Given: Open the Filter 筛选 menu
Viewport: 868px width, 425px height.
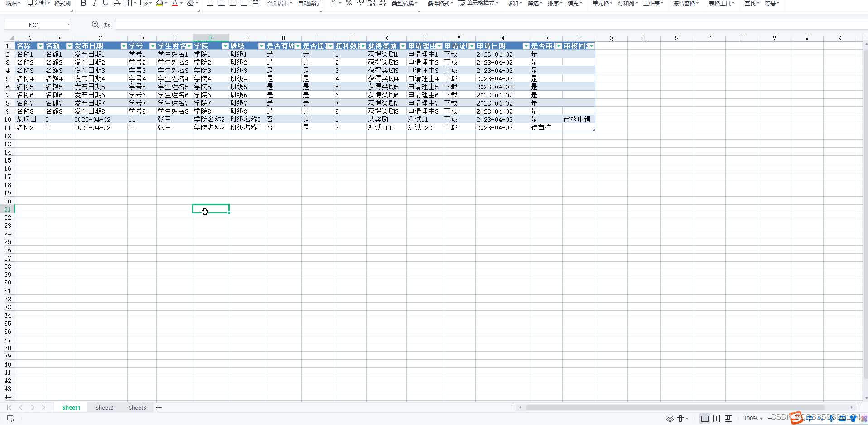Looking at the screenshot, I should pos(535,3).
